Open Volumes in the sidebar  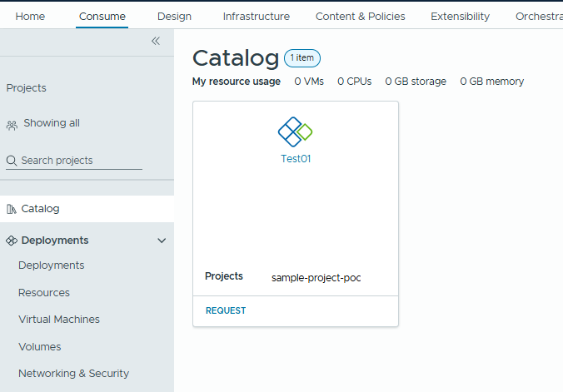click(x=40, y=347)
